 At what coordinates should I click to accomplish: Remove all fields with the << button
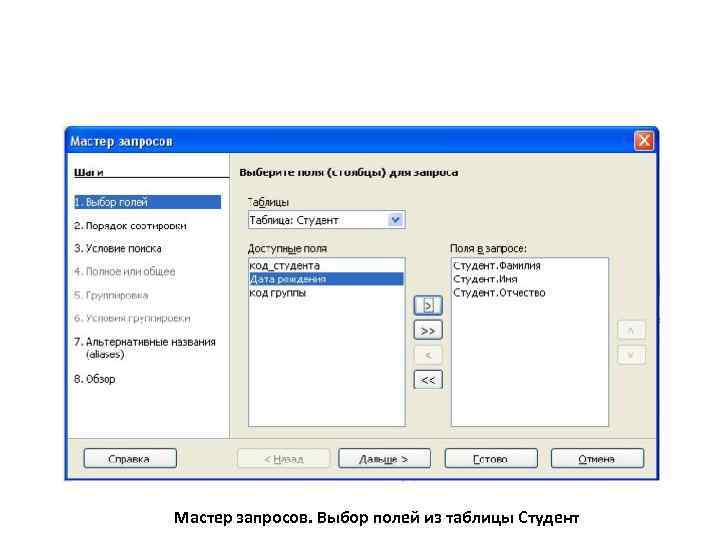click(x=428, y=380)
